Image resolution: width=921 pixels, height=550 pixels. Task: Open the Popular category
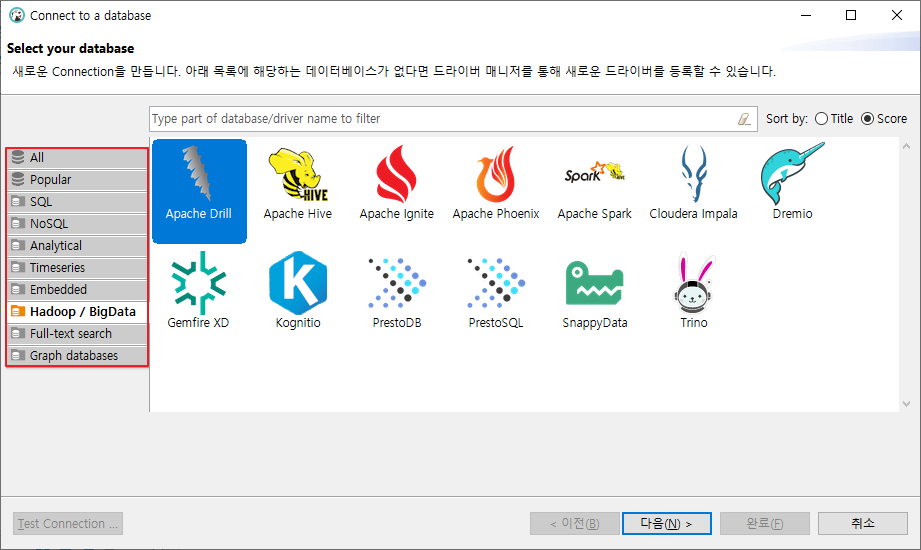coord(77,180)
